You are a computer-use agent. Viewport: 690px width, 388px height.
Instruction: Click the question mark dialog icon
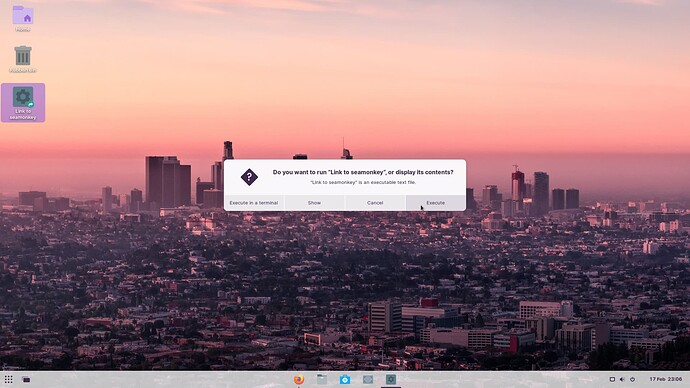click(249, 177)
